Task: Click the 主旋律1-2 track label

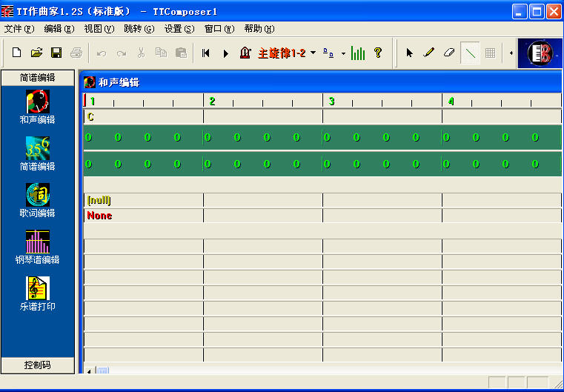Action: tap(282, 53)
